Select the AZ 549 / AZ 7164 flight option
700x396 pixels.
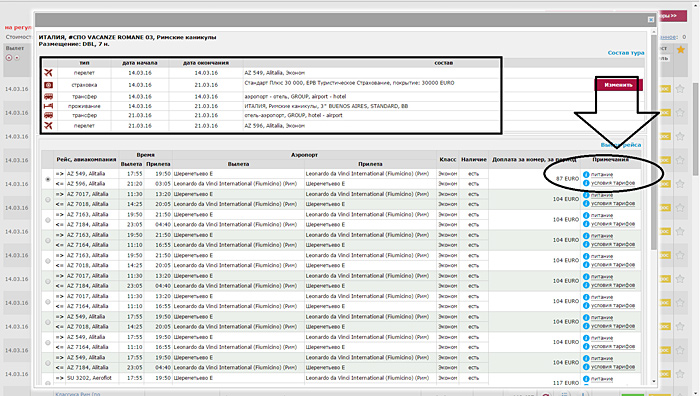(x=48, y=342)
